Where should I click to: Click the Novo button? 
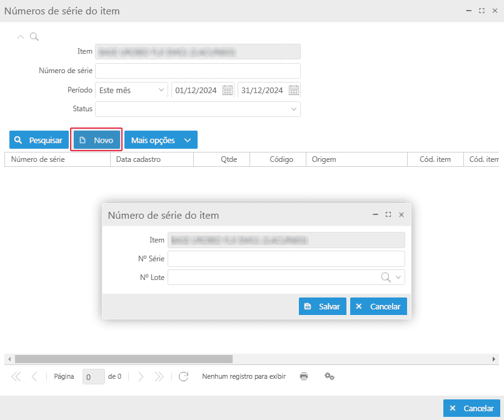point(97,140)
